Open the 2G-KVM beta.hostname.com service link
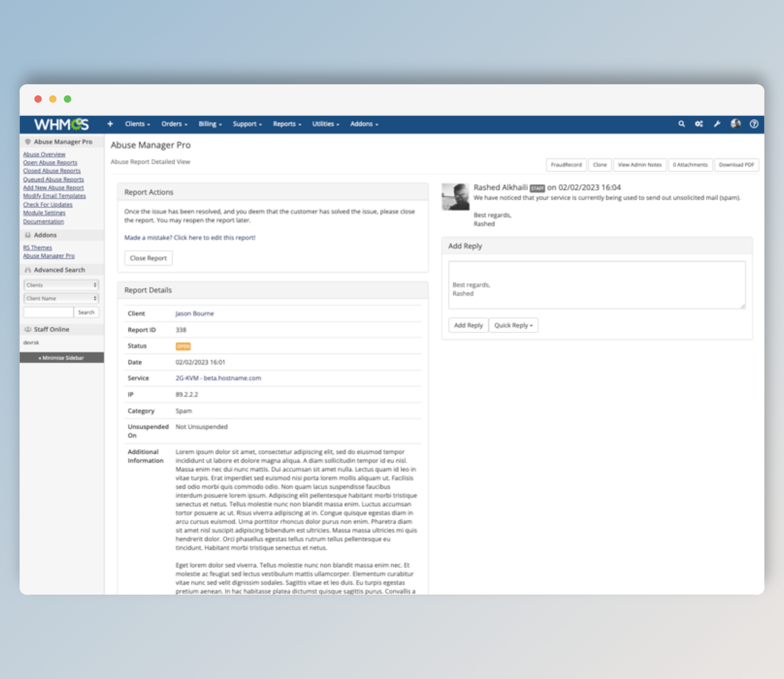The height and width of the screenshot is (679, 784). tap(218, 378)
